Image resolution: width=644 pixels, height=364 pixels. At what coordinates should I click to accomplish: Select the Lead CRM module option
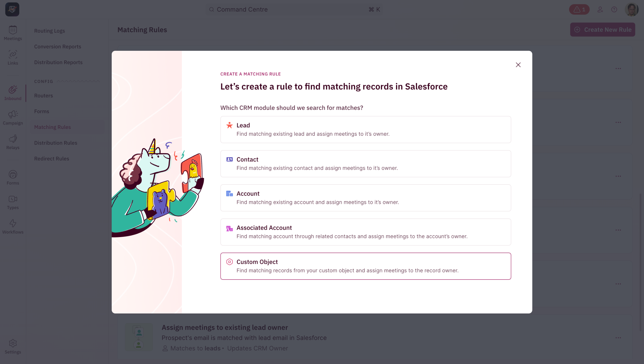tap(366, 129)
